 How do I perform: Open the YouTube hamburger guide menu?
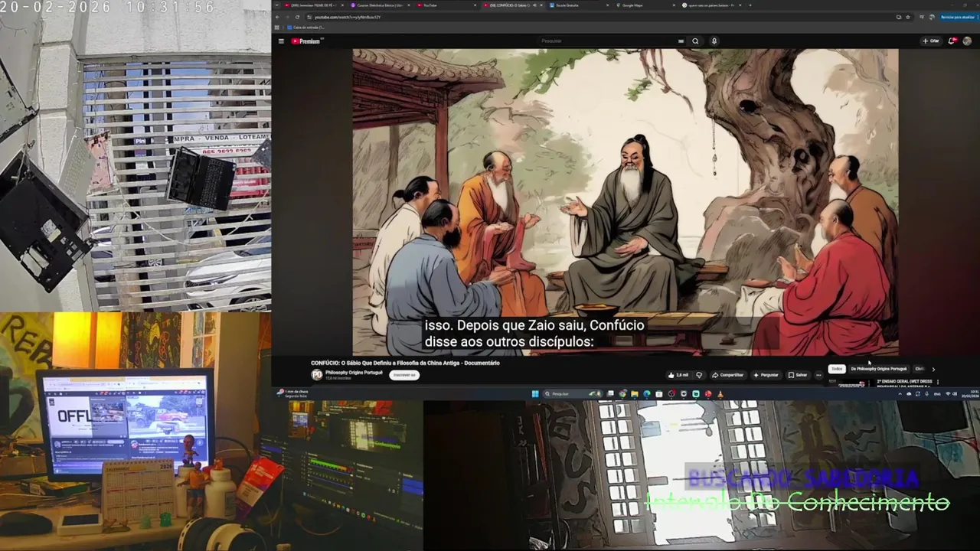click(x=281, y=41)
